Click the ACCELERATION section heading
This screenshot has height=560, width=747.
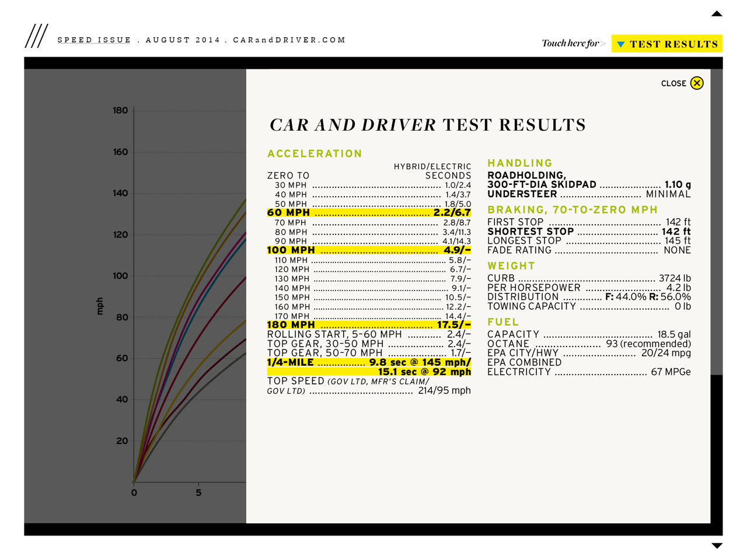(x=315, y=154)
